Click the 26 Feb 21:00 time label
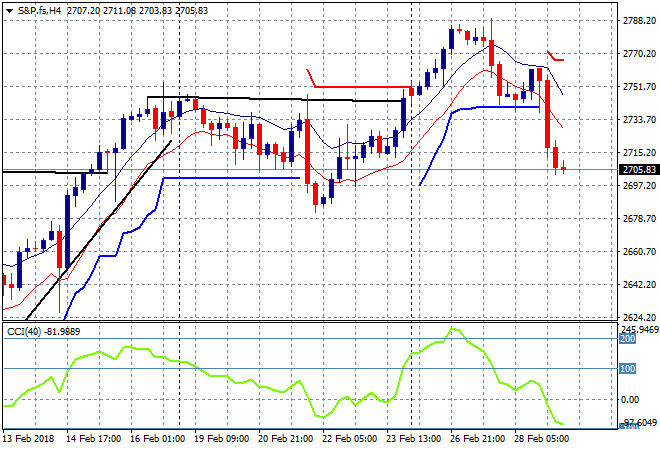This screenshot has height=450, width=660. click(x=477, y=439)
